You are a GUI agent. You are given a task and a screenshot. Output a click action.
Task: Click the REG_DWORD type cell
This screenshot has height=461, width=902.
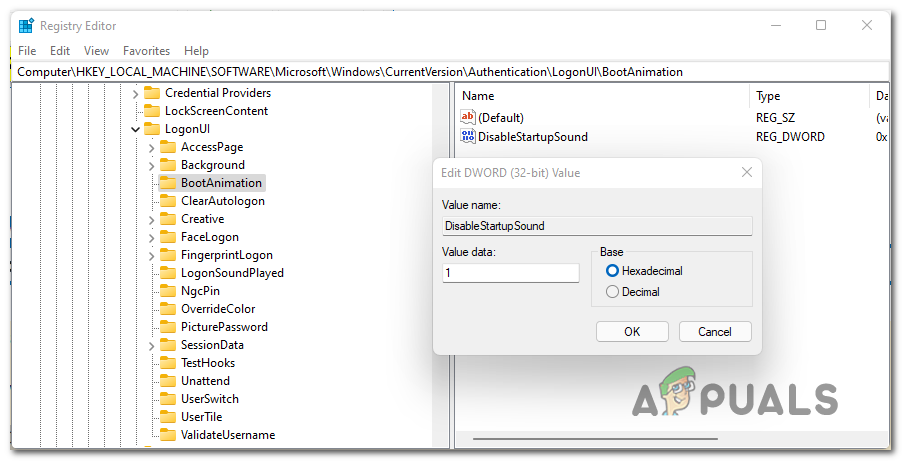[790, 136]
